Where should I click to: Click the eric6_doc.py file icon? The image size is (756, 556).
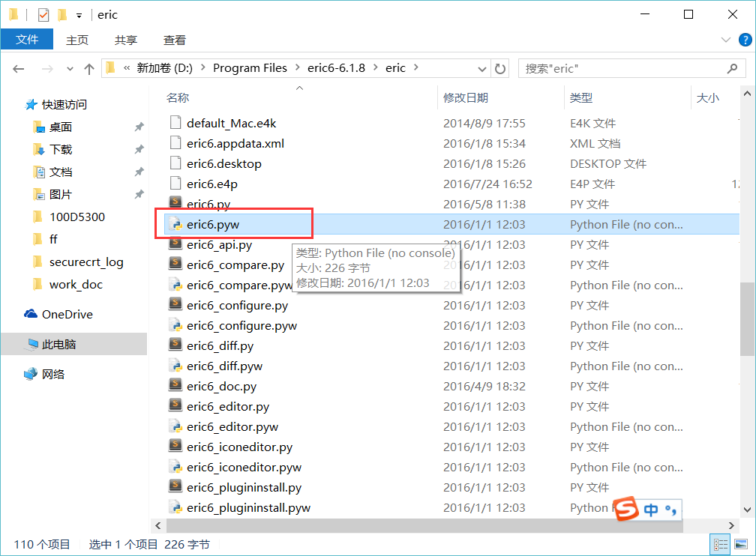coord(175,384)
